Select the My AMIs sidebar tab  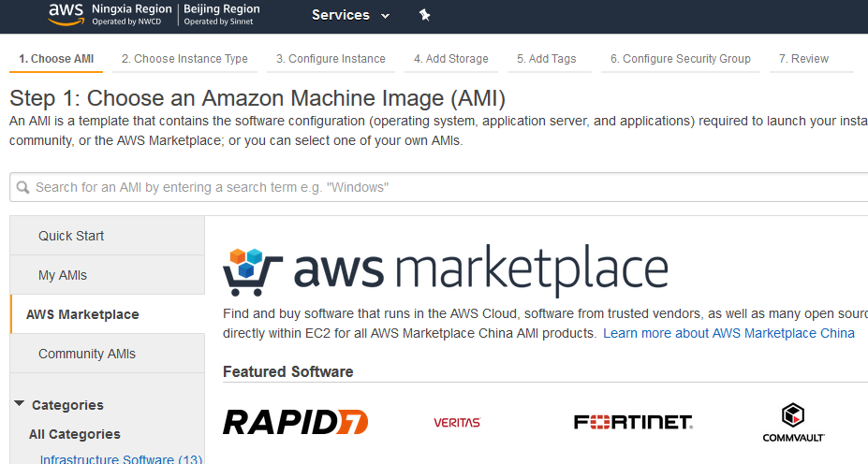tap(108, 275)
